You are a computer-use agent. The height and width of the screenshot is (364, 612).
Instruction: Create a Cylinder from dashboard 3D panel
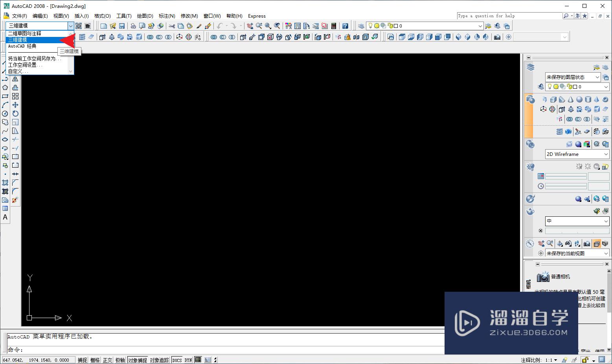coord(588,99)
